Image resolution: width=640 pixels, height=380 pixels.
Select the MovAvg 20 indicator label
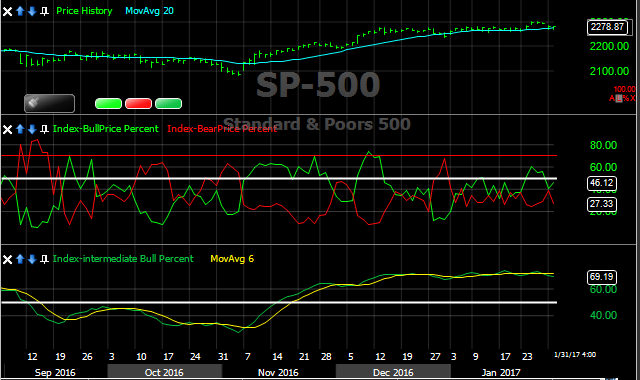coord(149,11)
